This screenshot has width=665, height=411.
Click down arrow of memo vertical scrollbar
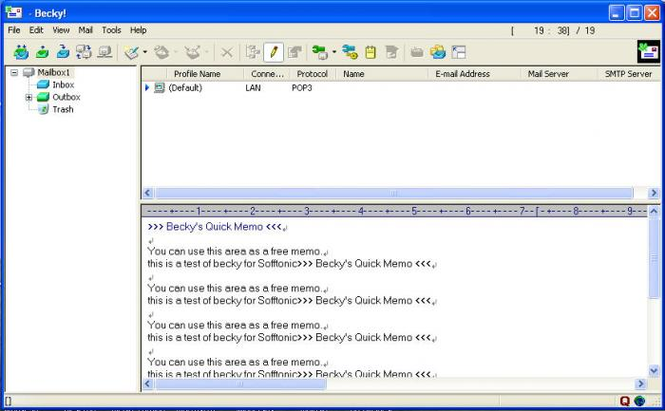pyautogui.click(x=654, y=371)
